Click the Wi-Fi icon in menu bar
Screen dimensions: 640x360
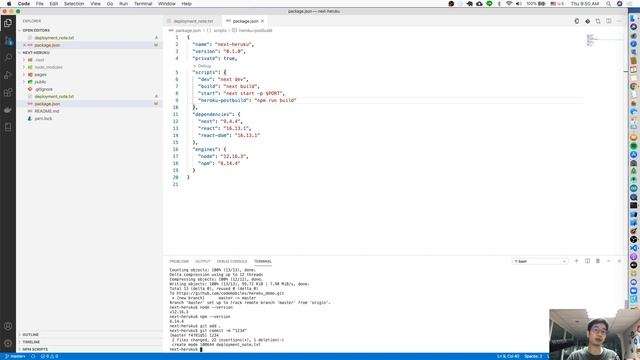pyautogui.click(x=509, y=4)
